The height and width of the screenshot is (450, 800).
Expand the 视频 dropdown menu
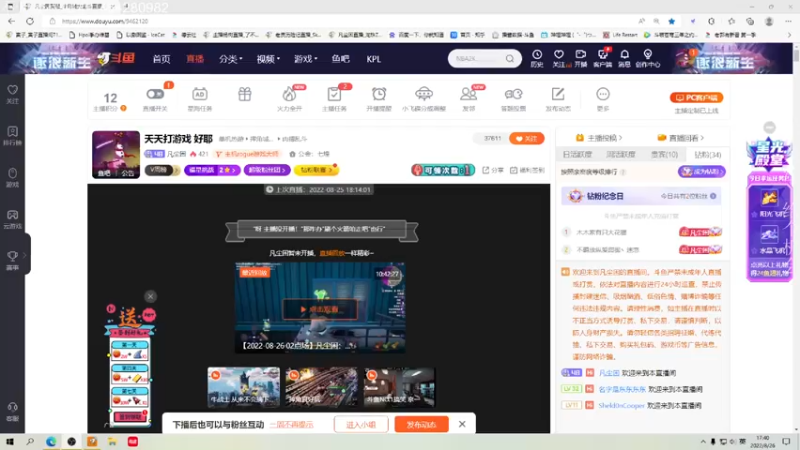click(268, 59)
